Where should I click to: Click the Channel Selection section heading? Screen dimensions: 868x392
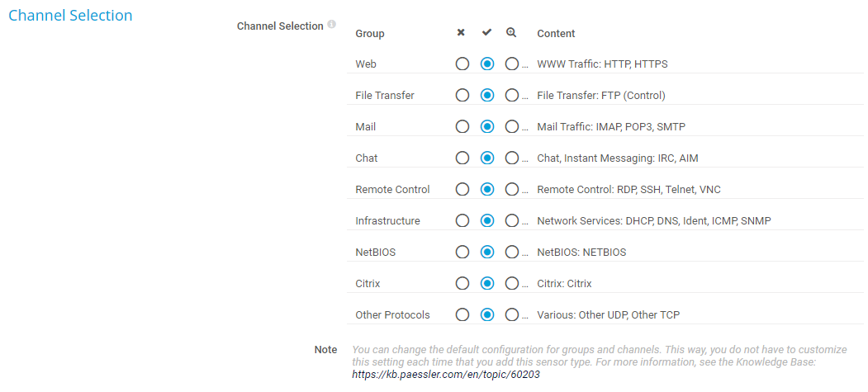click(x=70, y=16)
